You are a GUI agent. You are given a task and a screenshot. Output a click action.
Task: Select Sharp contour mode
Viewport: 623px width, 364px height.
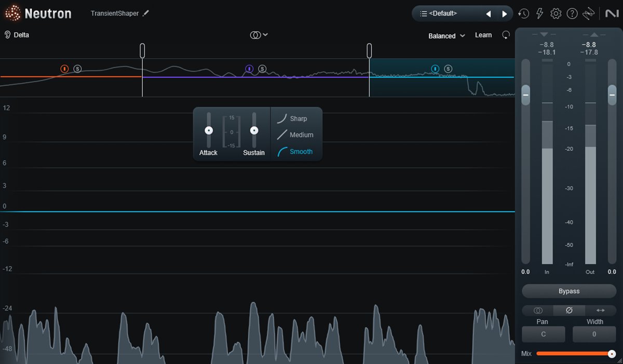click(292, 118)
